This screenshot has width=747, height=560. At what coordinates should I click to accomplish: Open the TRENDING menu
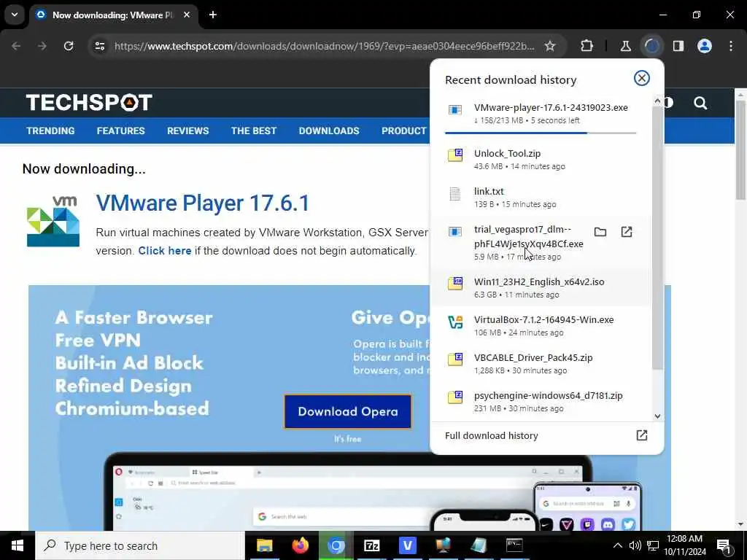[x=50, y=131]
